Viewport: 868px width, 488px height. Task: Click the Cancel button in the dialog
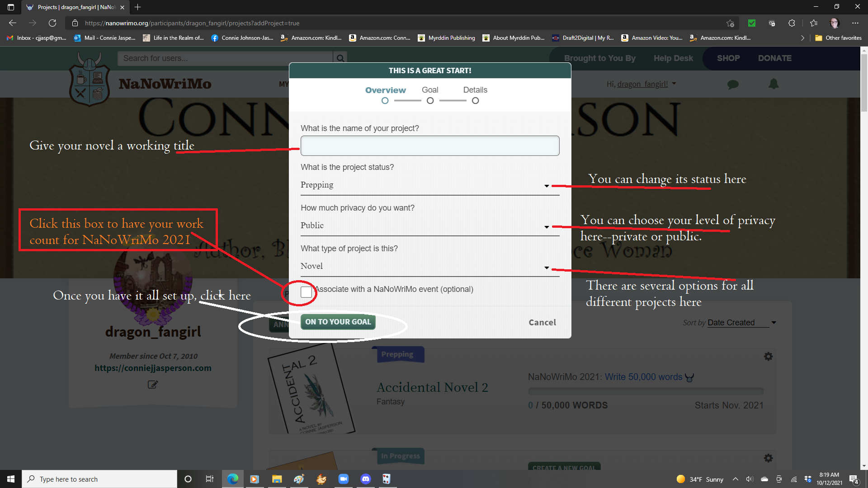coord(542,322)
